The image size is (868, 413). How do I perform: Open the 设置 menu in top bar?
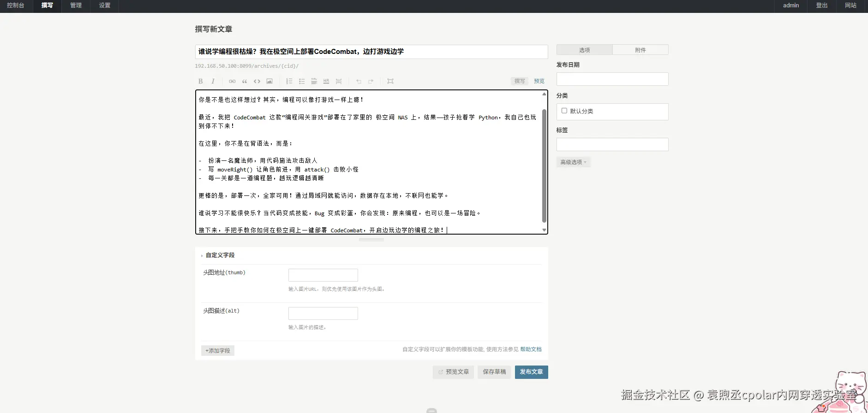pyautogui.click(x=105, y=6)
